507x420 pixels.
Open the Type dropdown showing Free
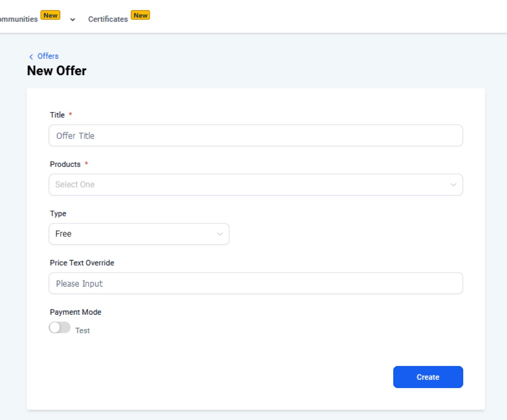(139, 234)
